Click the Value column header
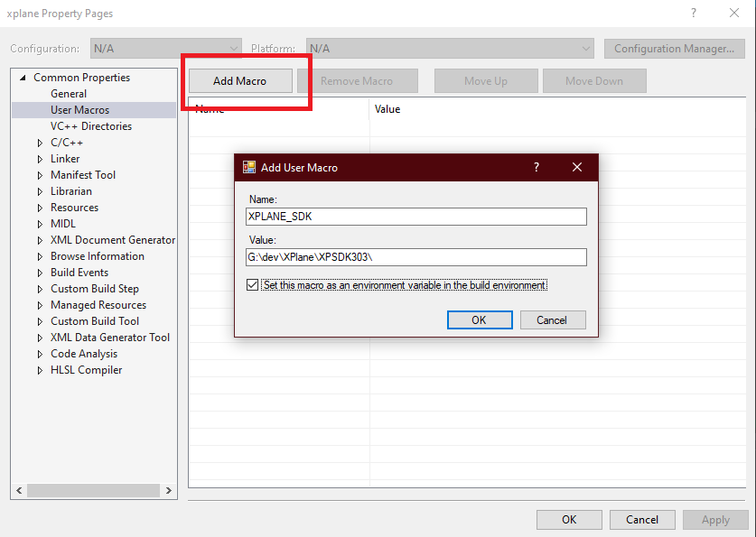The image size is (756, 537). tap(387, 109)
